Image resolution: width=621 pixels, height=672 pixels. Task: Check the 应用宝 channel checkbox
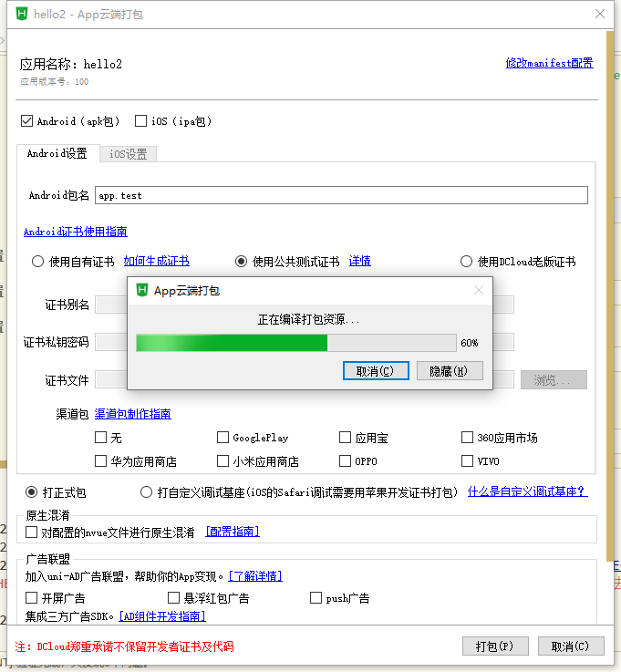coord(345,438)
